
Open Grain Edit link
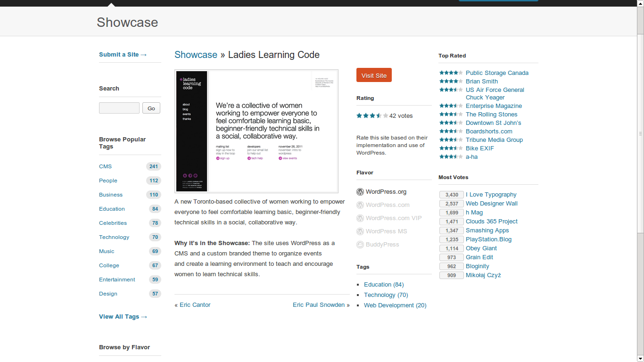coord(479,257)
